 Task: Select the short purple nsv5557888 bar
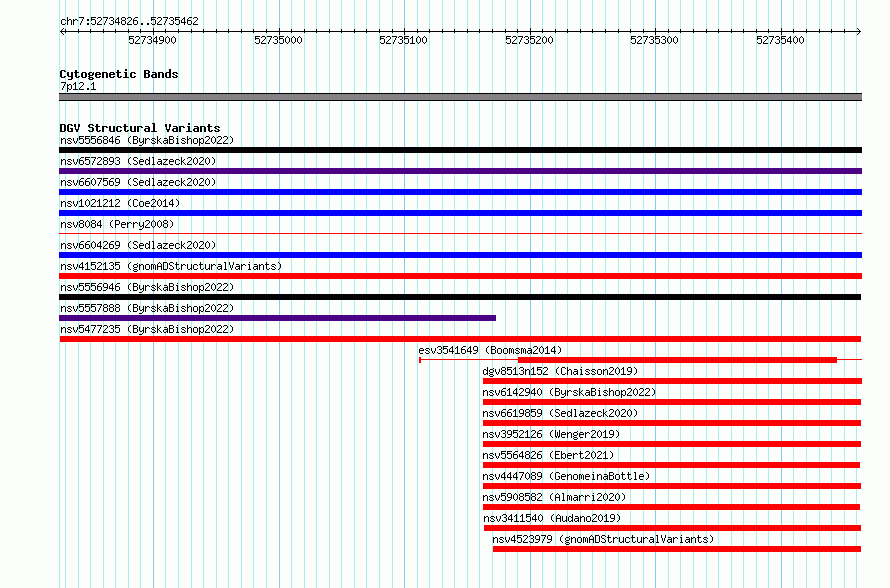tap(278, 318)
